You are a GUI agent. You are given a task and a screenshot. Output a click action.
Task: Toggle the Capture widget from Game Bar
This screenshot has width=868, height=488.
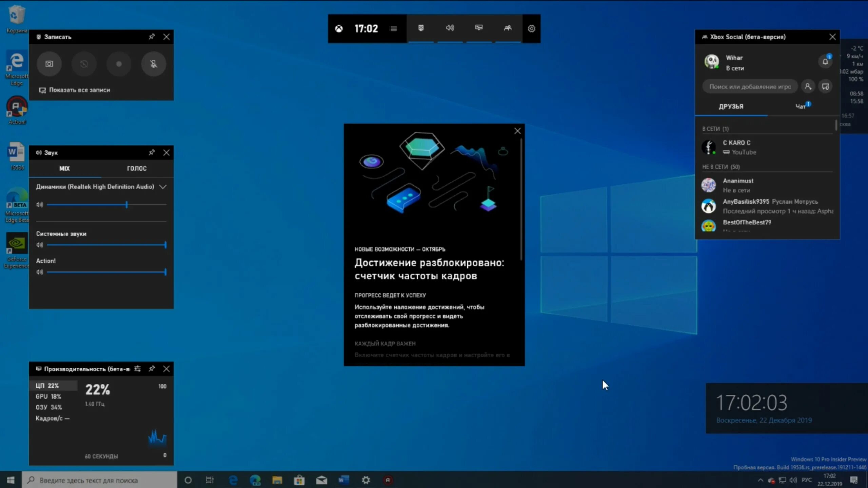[421, 28]
